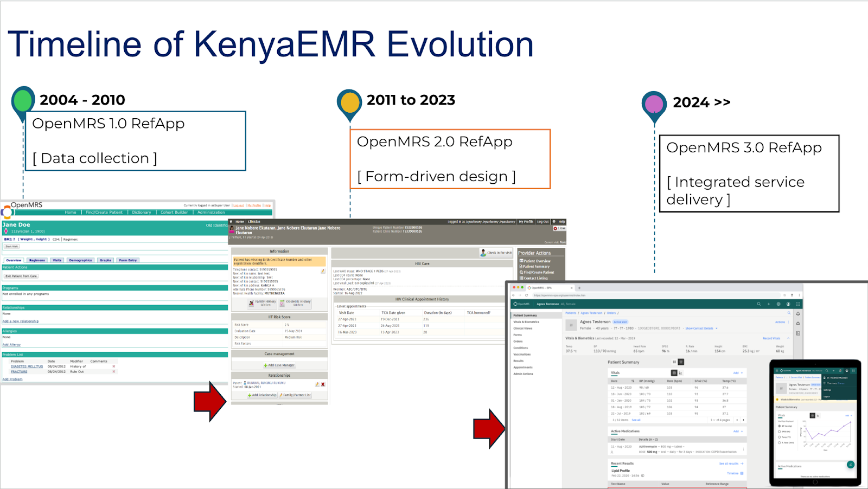
Task: Click the Add a new relationship link
Action: click(20, 321)
